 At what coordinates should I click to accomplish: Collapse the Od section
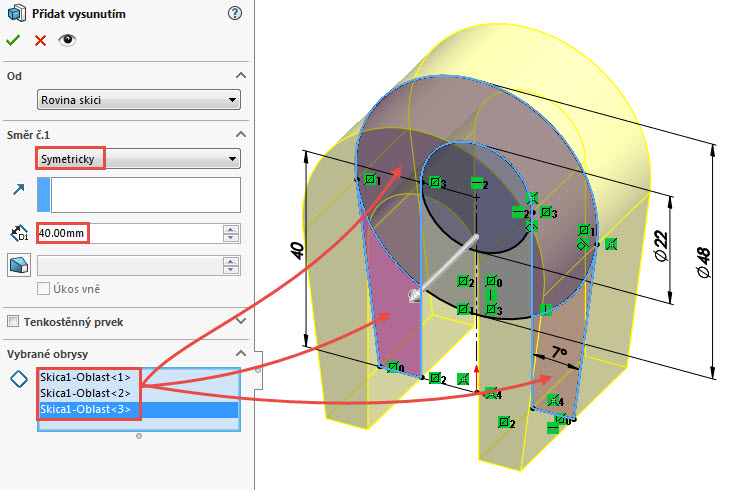pos(241,76)
